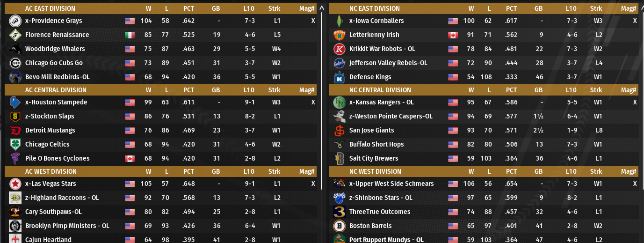644x243 pixels.
Task: Select the Upper West Side Schmears link
Action: 391,184
